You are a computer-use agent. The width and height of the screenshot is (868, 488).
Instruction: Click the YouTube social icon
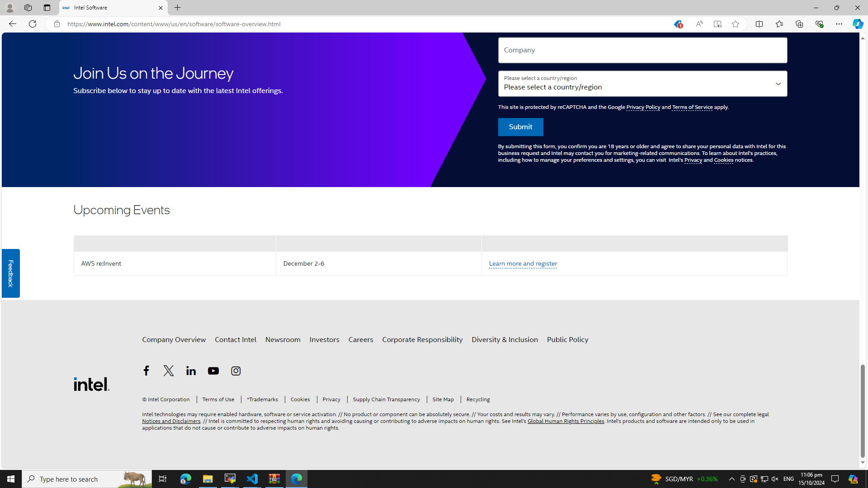pyautogui.click(x=213, y=371)
